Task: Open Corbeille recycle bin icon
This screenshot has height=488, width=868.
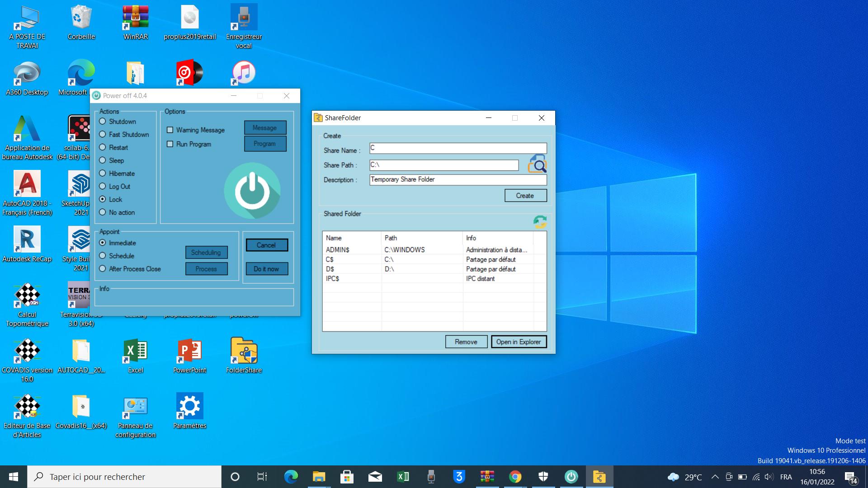Action: [x=81, y=18]
